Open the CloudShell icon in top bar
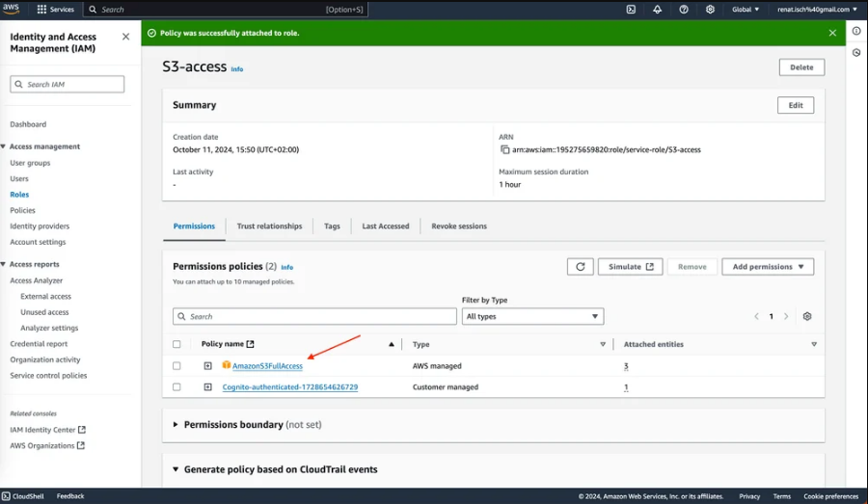The width and height of the screenshot is (868, 504). point(631,10)
